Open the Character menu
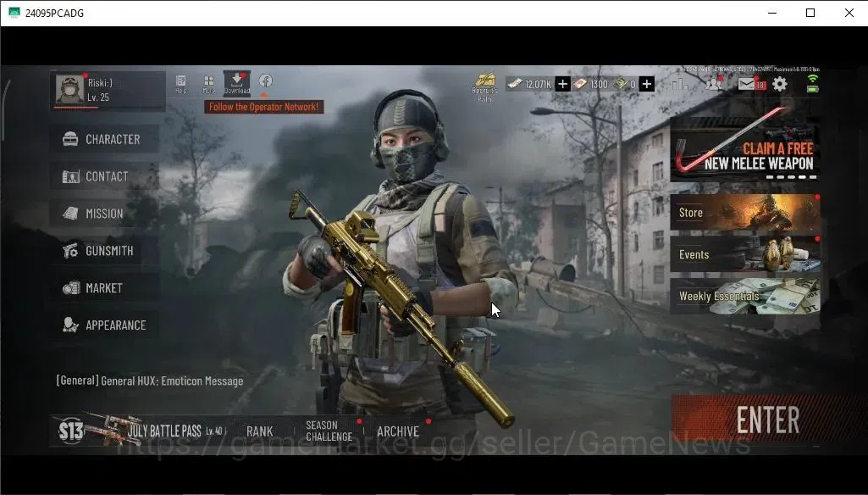 (x=105, y=139)
